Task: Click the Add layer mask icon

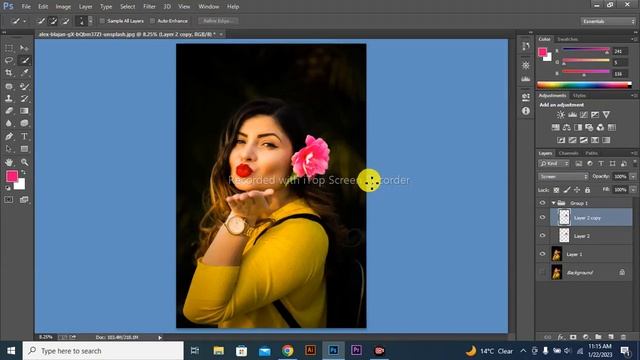Action: [x=573, y=337]
